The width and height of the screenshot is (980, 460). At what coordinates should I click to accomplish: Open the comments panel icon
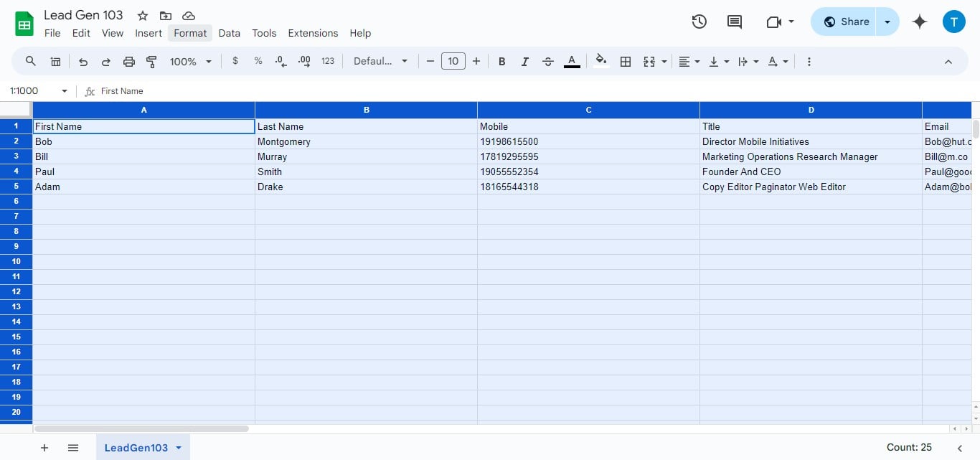(x=734, y=22)
